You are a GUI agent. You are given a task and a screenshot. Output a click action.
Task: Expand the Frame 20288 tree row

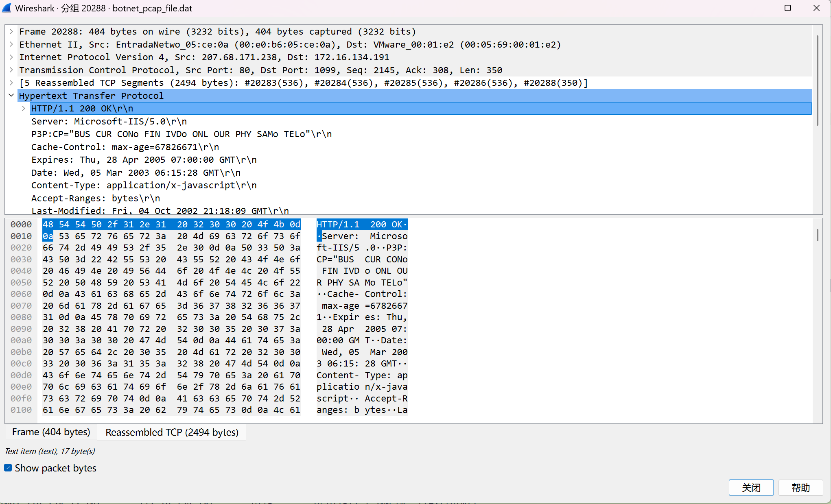pyautogui.click(x=11, y=31)
